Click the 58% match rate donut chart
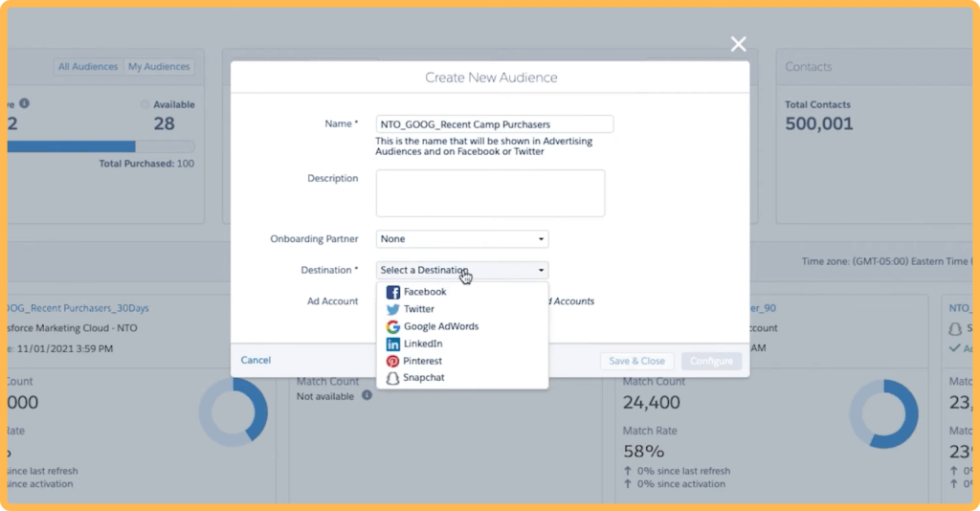 point(883,413)
